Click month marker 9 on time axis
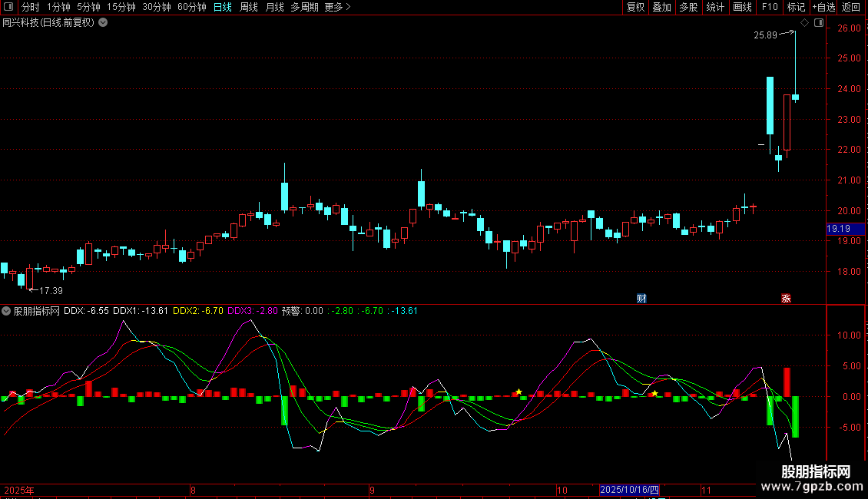Screen dimensions: 868x499 (x=372, y=490)
